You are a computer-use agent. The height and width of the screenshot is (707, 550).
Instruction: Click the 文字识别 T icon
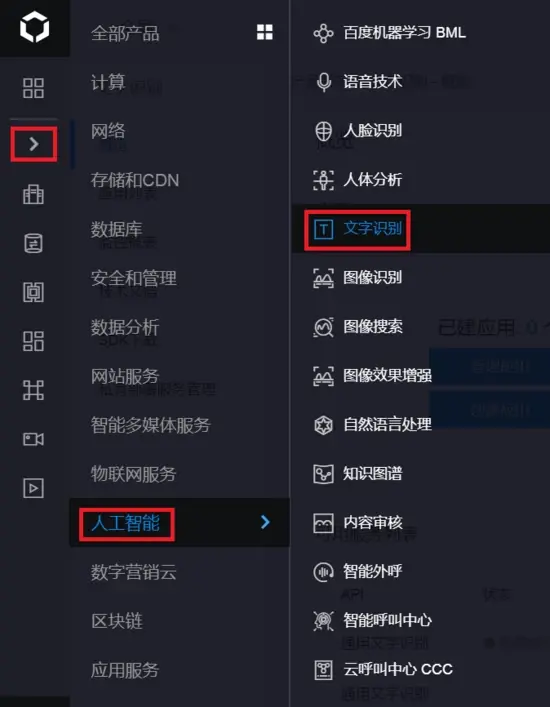(x=323, y=229)
